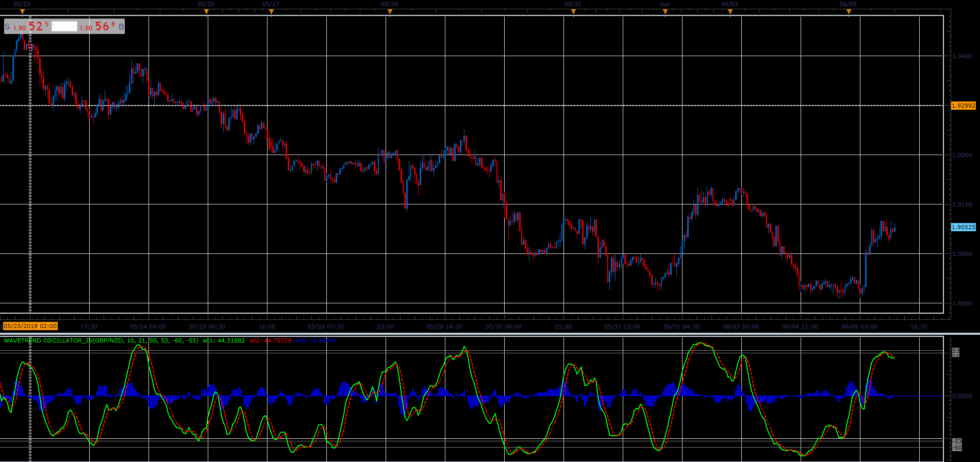Click the 05/25 00:30 time axis label
This screenshot has height=462, width=980.
click(x=207, y=327)
